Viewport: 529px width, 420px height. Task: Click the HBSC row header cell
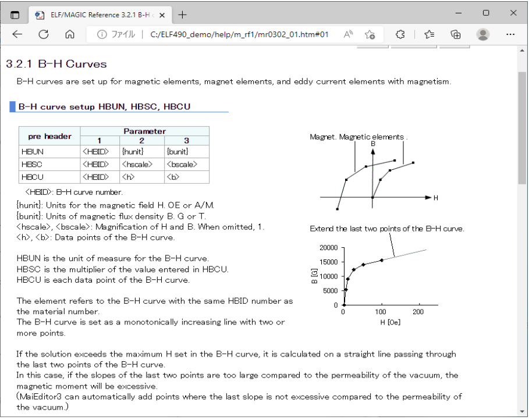[x=49, y=164]
